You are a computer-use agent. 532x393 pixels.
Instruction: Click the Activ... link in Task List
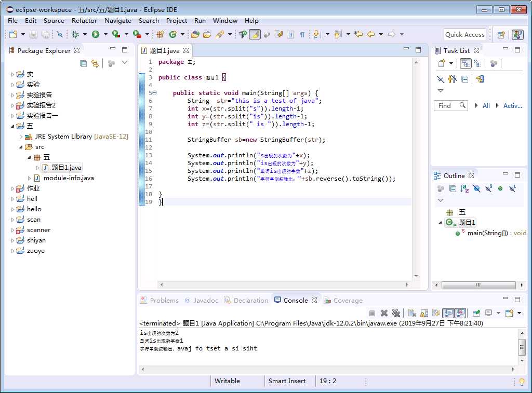[x=512, y=106]
